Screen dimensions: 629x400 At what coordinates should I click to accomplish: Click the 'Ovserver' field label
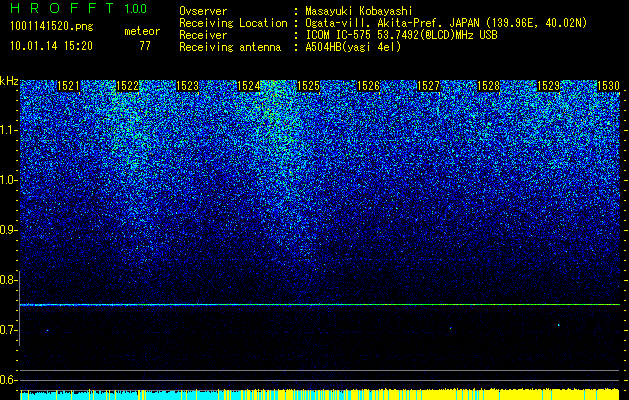203,11
